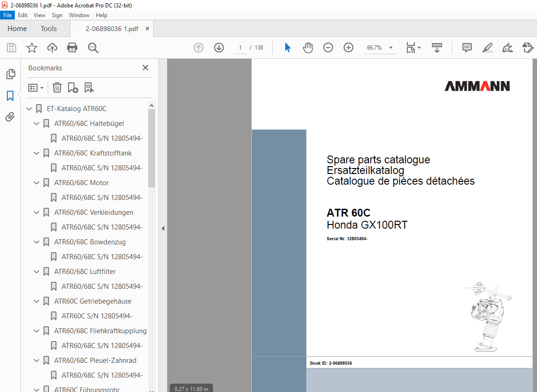
Task: Click the share/send file icon
Action: pyautogui.click(x=528, y=48)
